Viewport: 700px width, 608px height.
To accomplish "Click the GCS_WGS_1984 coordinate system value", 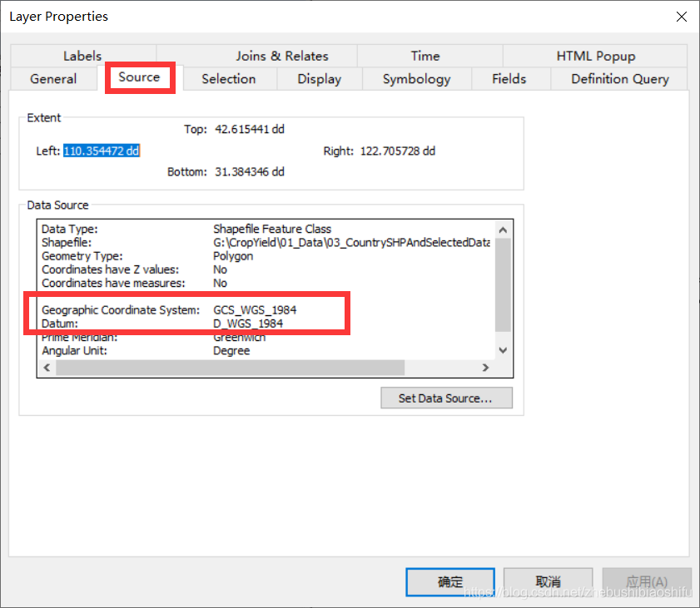I will pos(255,310).
